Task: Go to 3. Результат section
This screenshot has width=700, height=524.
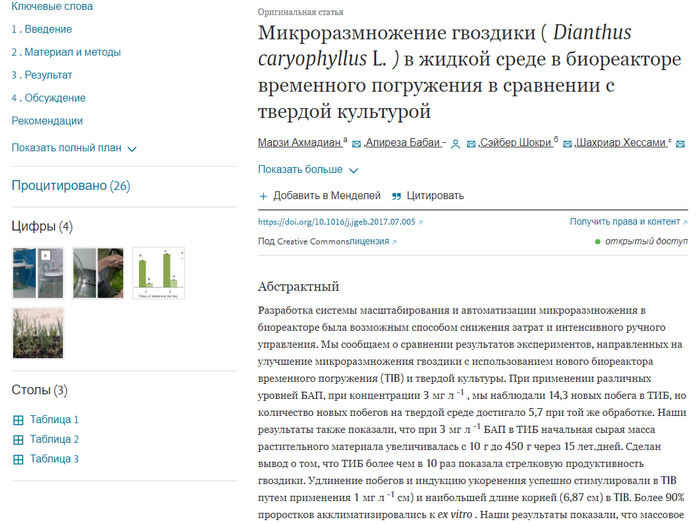Action: point(42,75)
